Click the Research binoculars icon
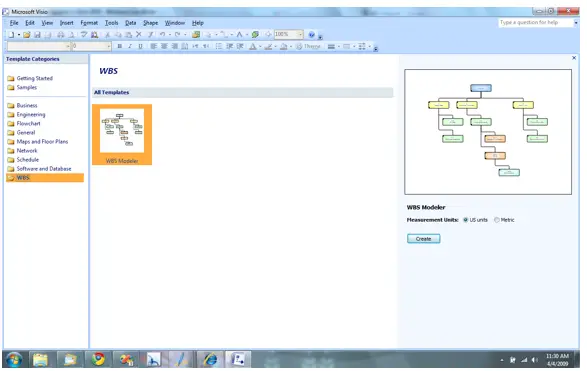Screen dimensions: 587x371 pyautogui.click(x=95, y=35)
